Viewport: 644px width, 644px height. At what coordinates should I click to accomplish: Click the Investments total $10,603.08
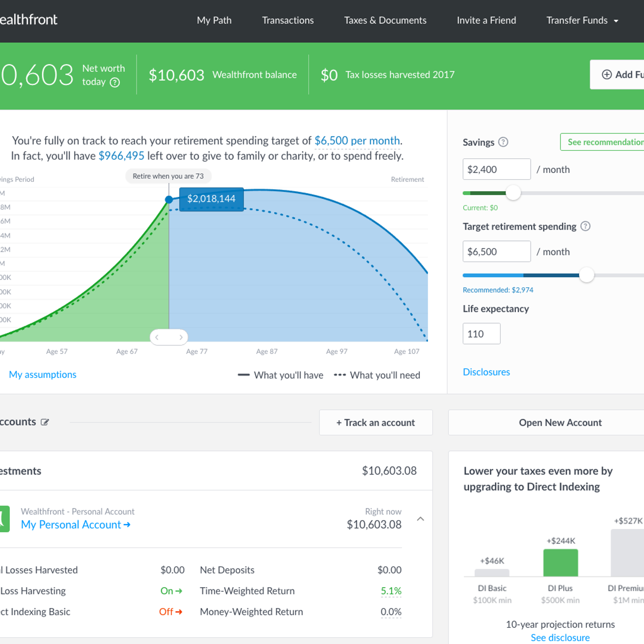(389, 471)
